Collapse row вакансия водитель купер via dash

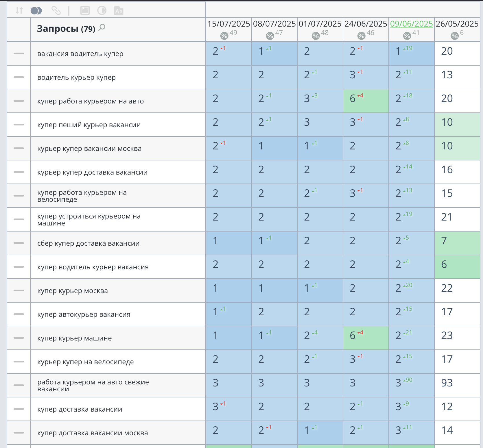pos(19,53)
